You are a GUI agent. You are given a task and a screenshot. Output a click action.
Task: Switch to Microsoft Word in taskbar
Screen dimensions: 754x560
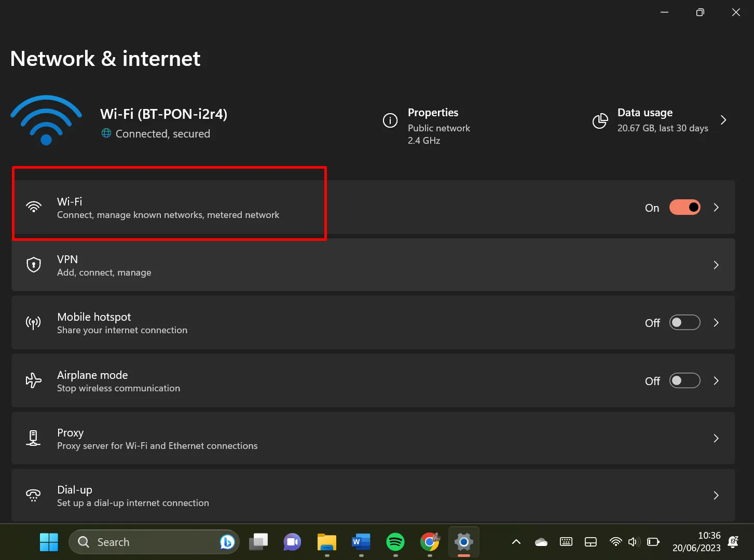click(361, 542)
